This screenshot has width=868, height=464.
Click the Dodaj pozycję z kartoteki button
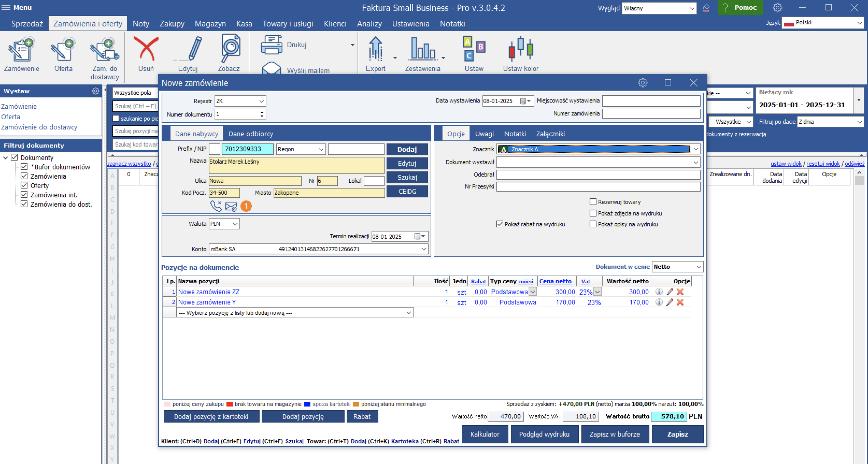tap(211, 416)
